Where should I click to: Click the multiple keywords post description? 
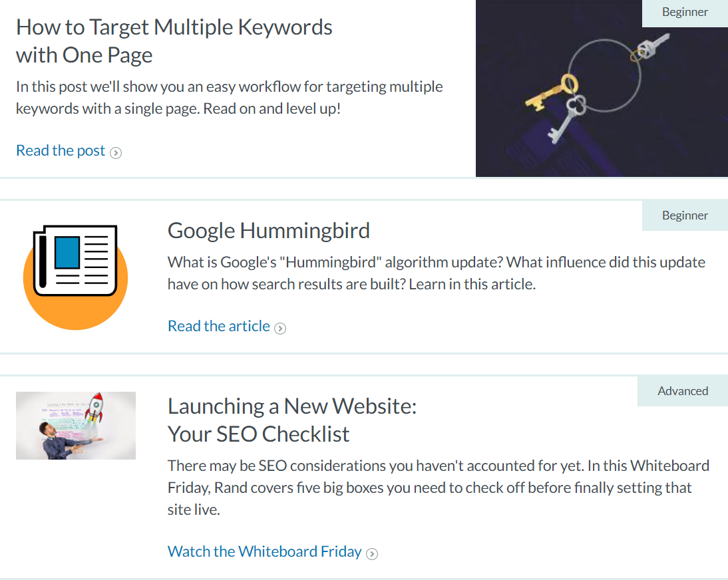pyautogui.click(x=229, y=97)
